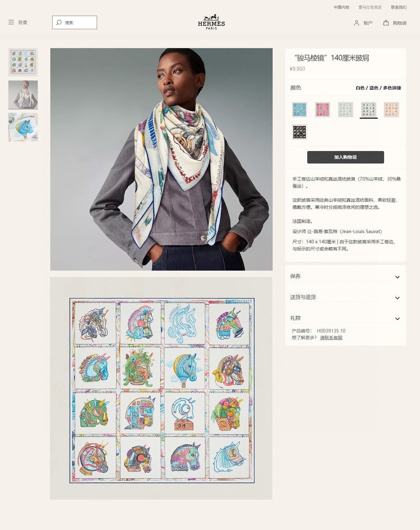Open the 联系我们 contact link

399,7
